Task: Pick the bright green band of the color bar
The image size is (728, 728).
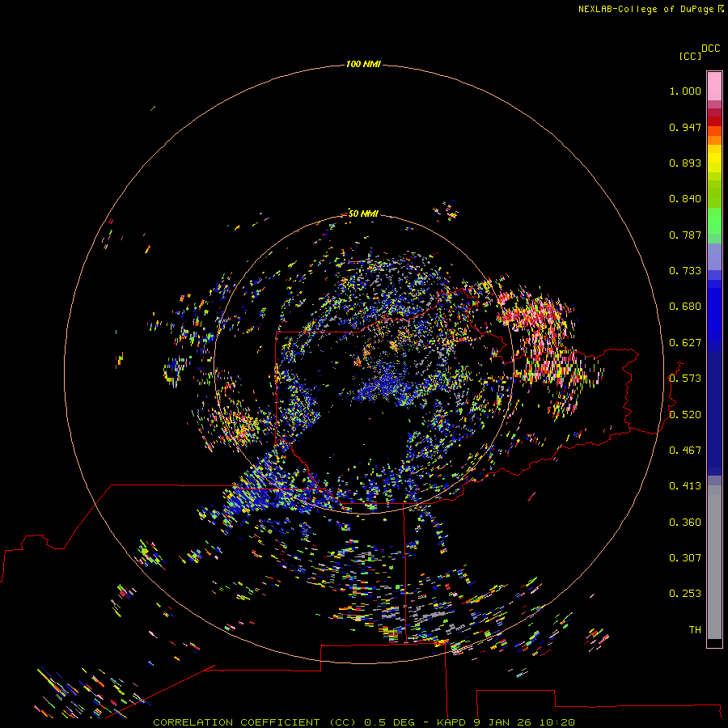Action: 714,221
